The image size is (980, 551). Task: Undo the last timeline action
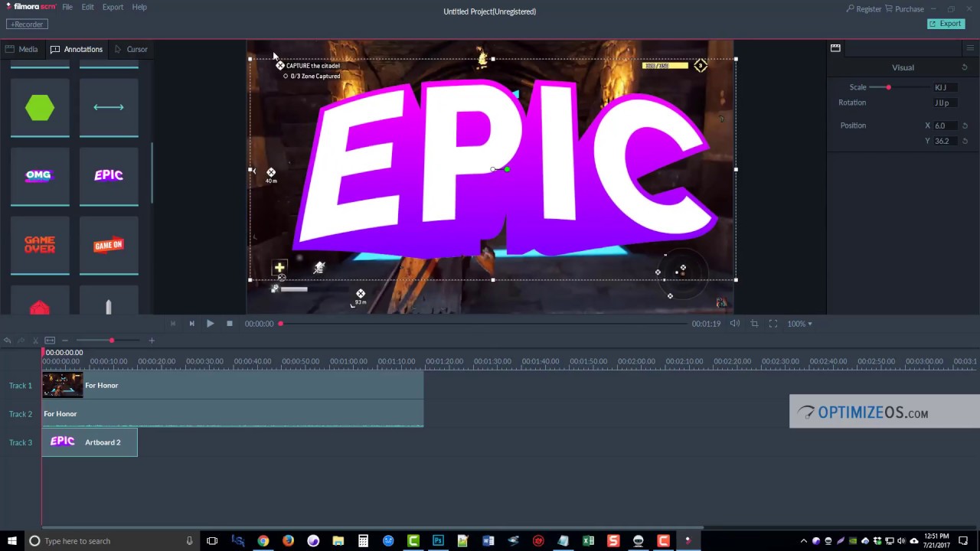pos(8,341)
